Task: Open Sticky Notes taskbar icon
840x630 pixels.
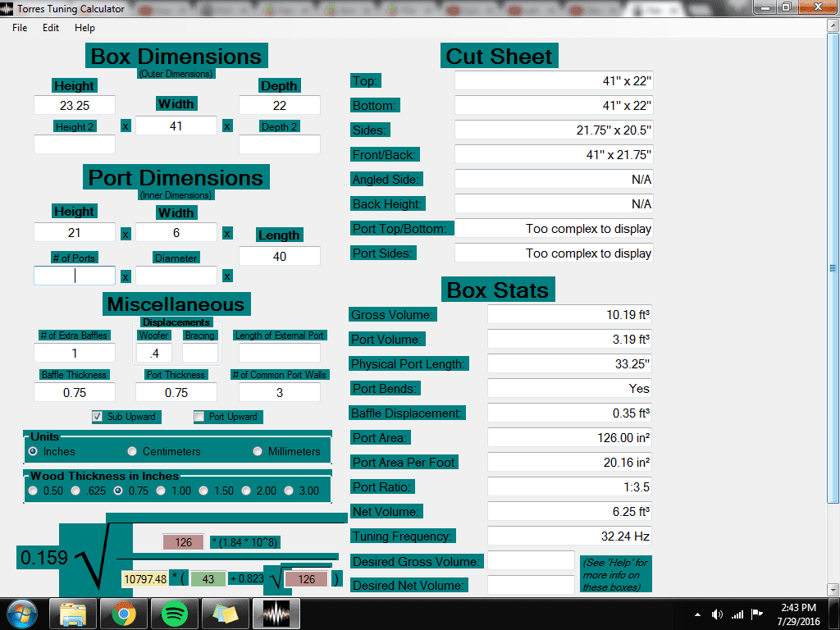Action: coord(225,614)
